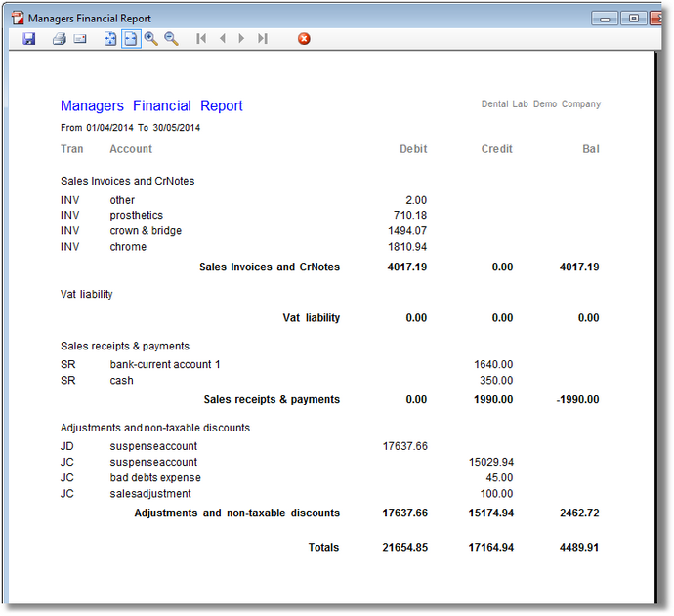Image resolution: width=674 pixels, height=616 pixels.
Task: Click the Dental Lab Demo Company text
Action: [x=541, y=104]
